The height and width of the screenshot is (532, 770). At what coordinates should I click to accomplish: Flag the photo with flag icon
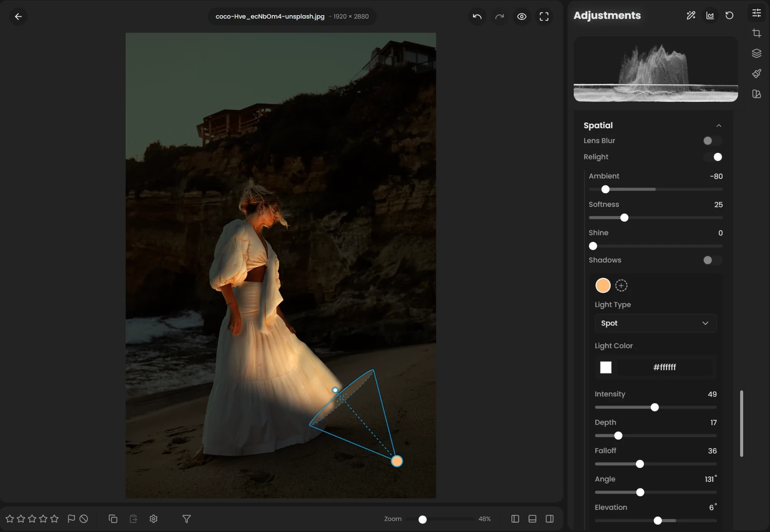pos(71,519)
